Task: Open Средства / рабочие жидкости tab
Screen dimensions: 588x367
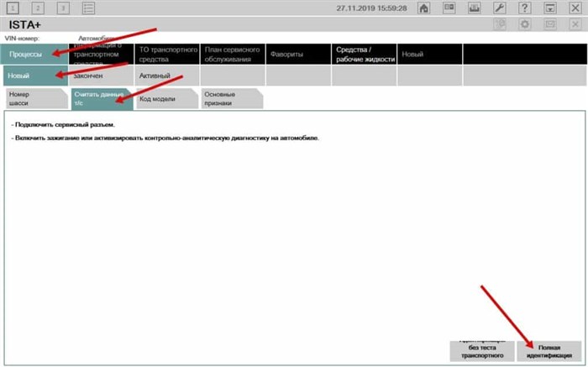Action: (x=364, y=55)
